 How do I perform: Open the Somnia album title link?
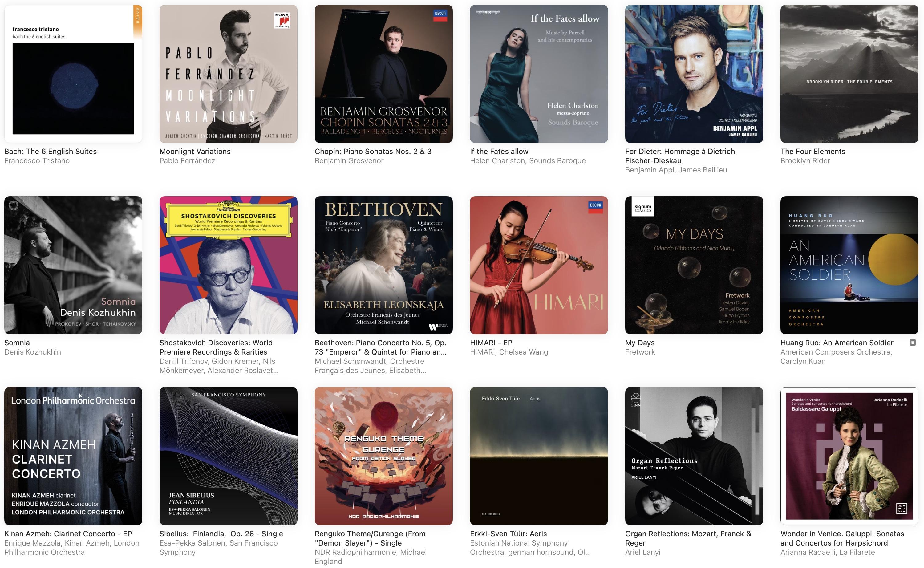pos(17,343)
